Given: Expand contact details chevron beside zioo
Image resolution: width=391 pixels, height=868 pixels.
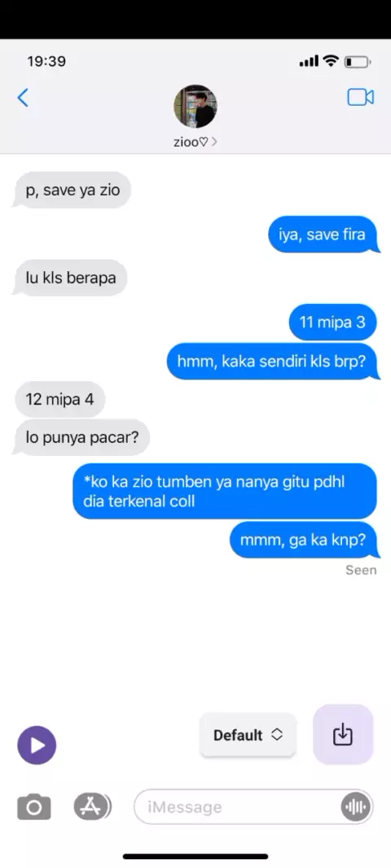Looking at the screenshot, I should tap(214, 142).
